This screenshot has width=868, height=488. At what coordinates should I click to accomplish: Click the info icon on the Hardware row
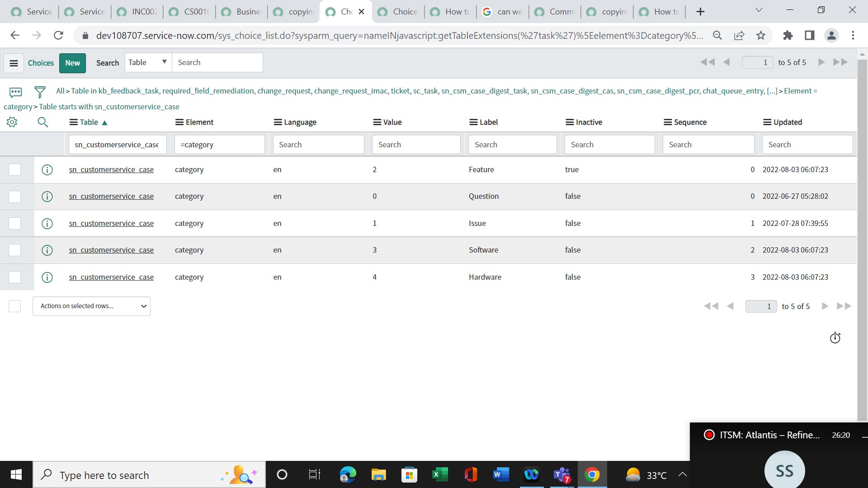click(x=47, y=277)
